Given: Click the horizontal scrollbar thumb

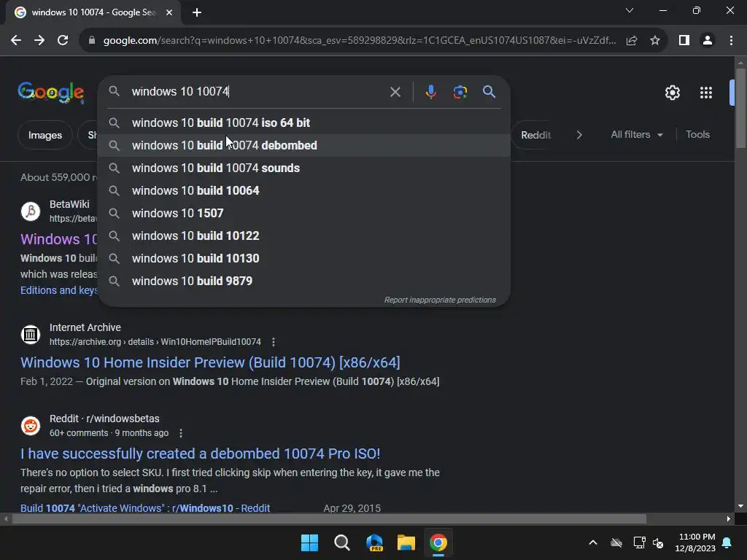Looking at the screenshot, I should pos(329,518).
